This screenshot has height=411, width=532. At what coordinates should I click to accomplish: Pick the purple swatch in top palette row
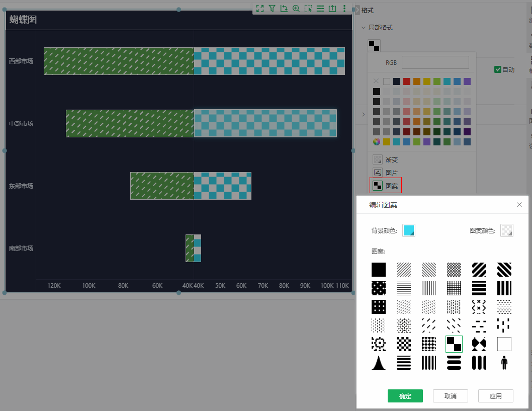coord(467,81)
